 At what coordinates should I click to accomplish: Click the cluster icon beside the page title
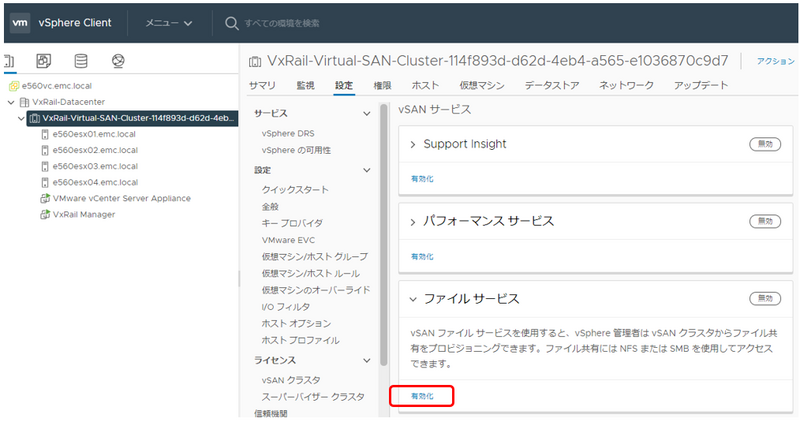point(255,62)
